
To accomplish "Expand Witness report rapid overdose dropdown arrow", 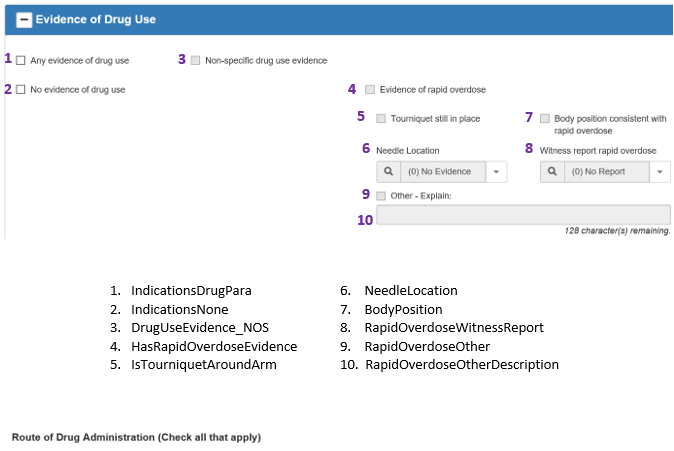I will [660, 172].
